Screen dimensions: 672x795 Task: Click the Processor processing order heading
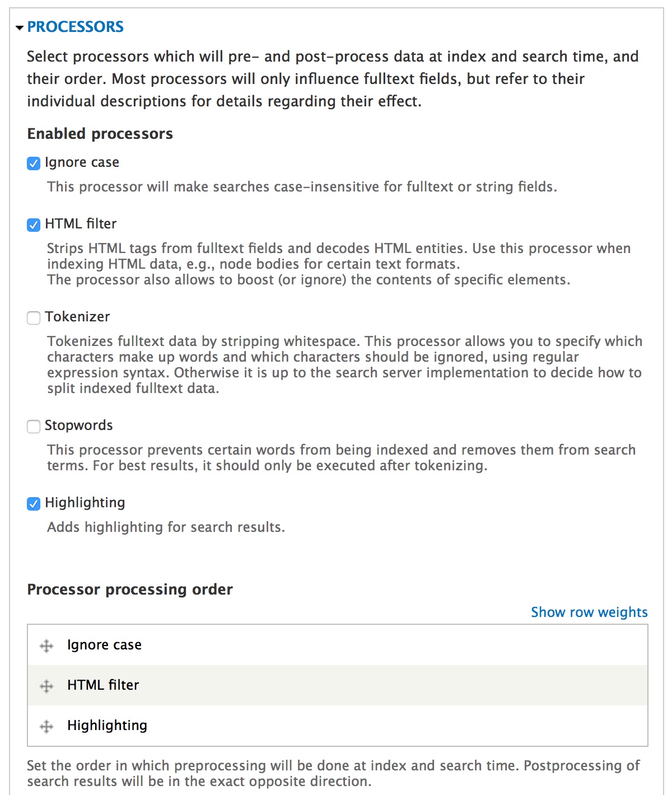pos(130,590)
